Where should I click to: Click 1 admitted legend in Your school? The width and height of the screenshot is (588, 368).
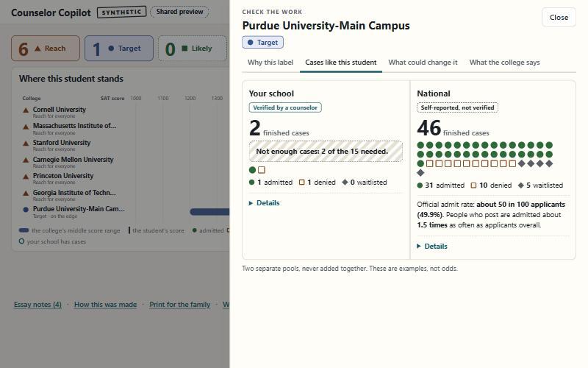point(270,182)
